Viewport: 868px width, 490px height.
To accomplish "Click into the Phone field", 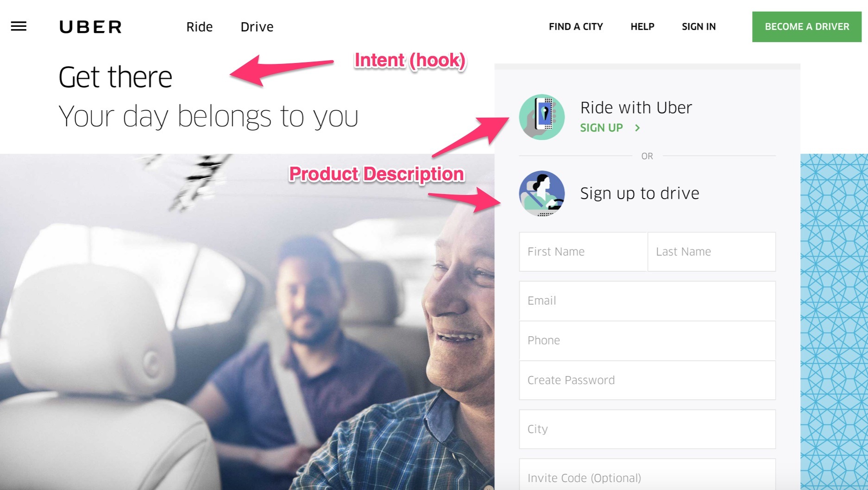I will (647, 341).
